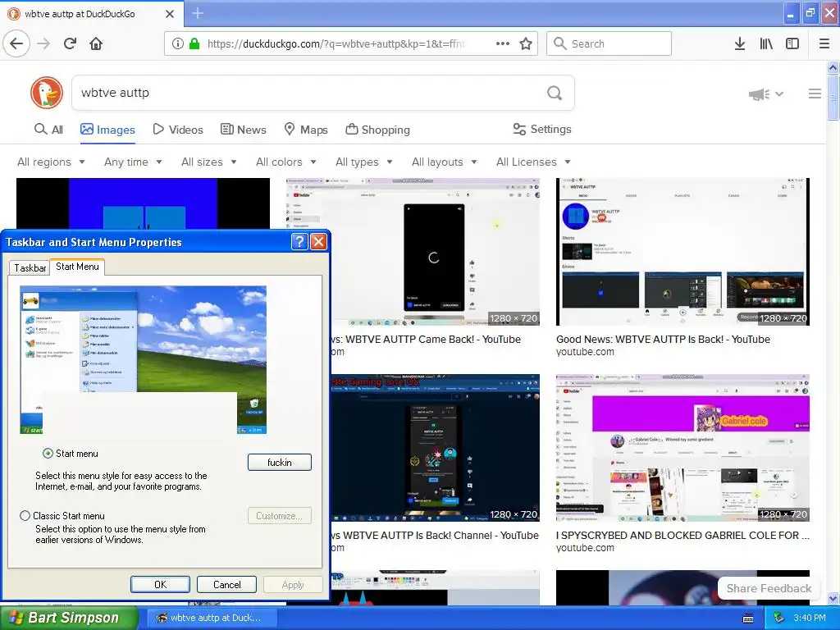The image size is (840, 630).
Task: Click the help question mark in dialog
Action: pyautogui.click(x=299, y=242)
